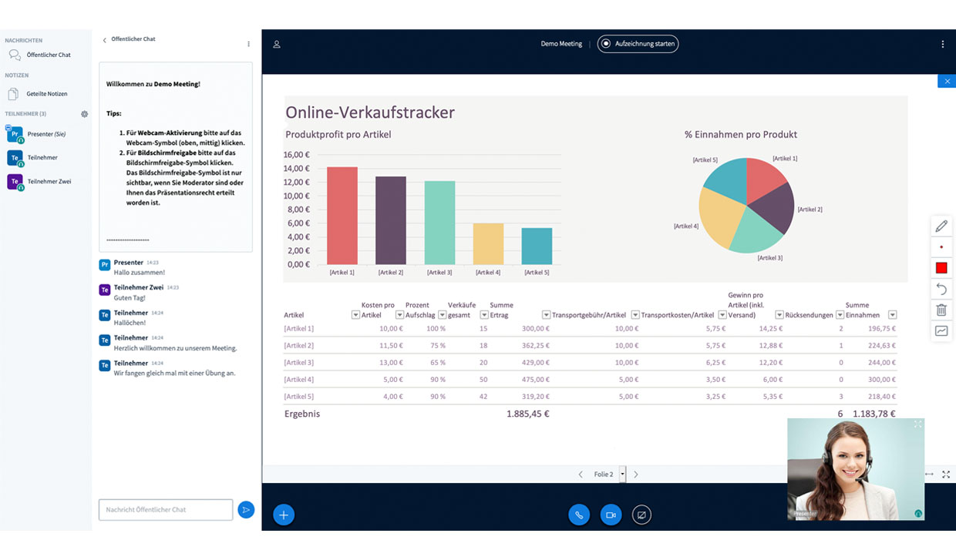Toggle the phone audio button
Image resolution: width=956 pixels, height=560 pixels.
pos(579,515)
